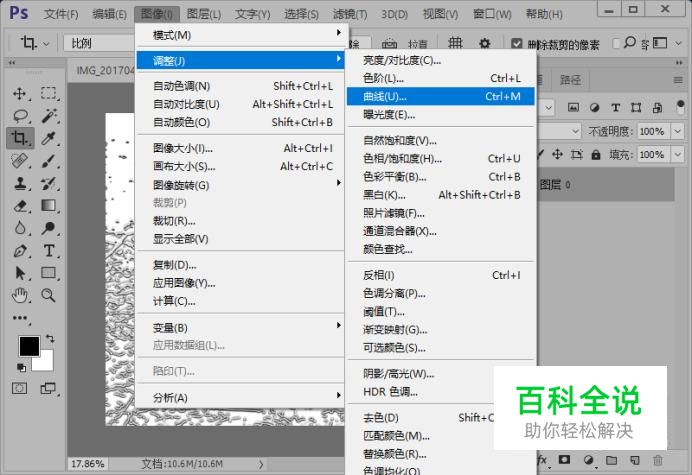Image resolution: width=692 pixels, height=475 pixels.
Task: Open the crop ratio 比例 dropdown
Action: pyautogui.click(x=99, y=43)
